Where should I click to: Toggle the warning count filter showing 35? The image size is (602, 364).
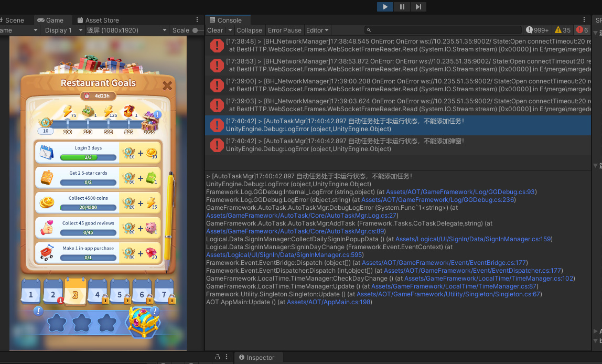tap(563, 30)
